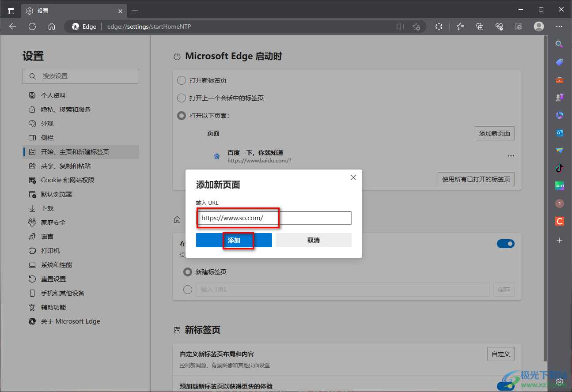Open sidebar Microsoft 365 icon

560,115
